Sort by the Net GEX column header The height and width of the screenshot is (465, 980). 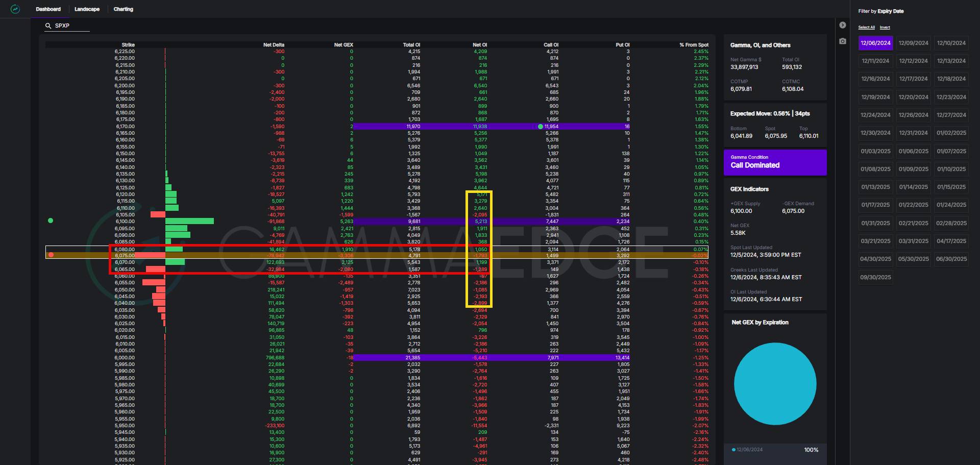pyautogui.click(x=343, y=45)
